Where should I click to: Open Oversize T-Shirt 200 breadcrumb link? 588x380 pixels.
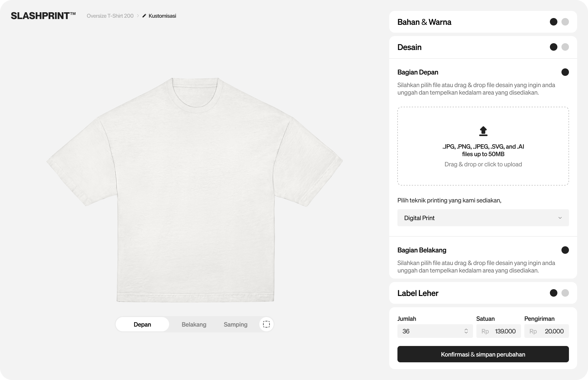pos(110,16)
